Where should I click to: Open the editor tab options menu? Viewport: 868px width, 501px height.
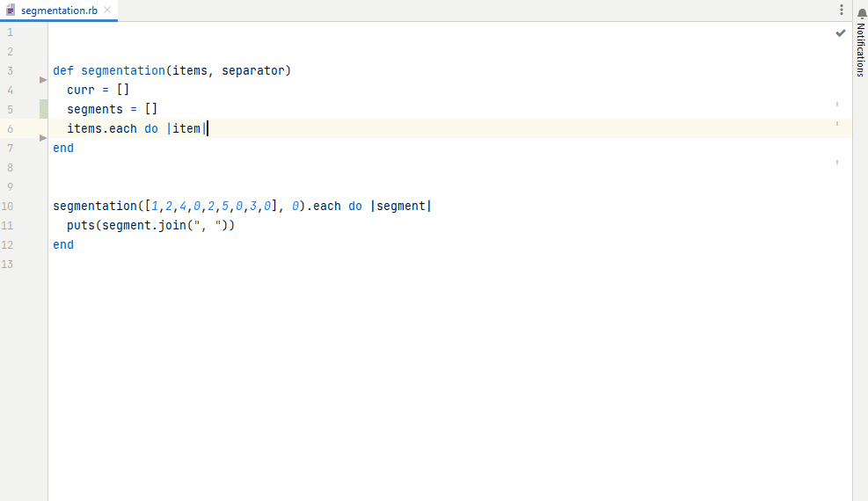[842, 10]
